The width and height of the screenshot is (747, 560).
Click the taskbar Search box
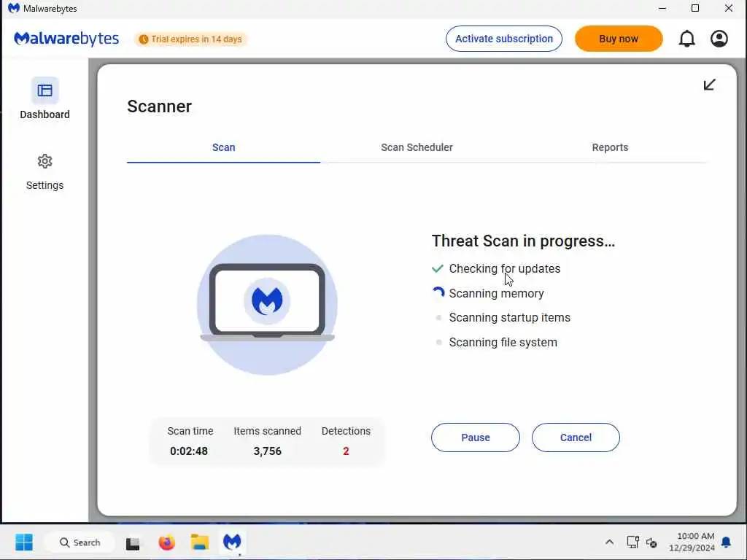[80, 542]
